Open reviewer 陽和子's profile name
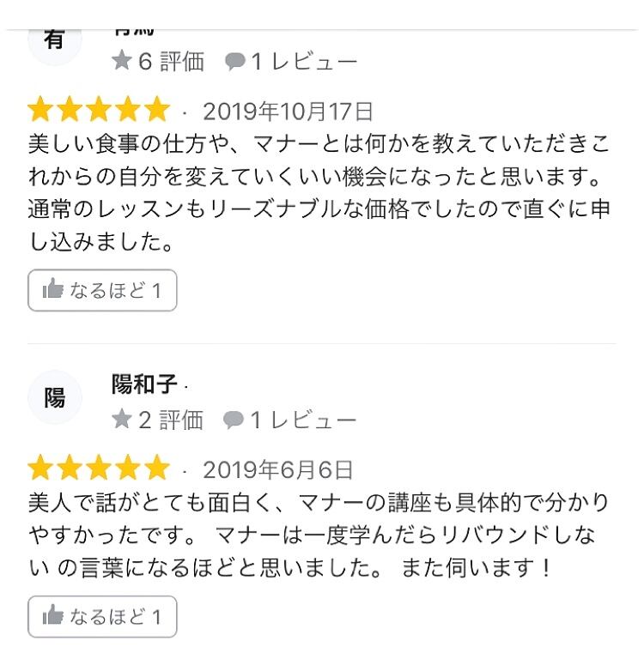This screenshot has width=644, height=665. [x=144, y=384]
